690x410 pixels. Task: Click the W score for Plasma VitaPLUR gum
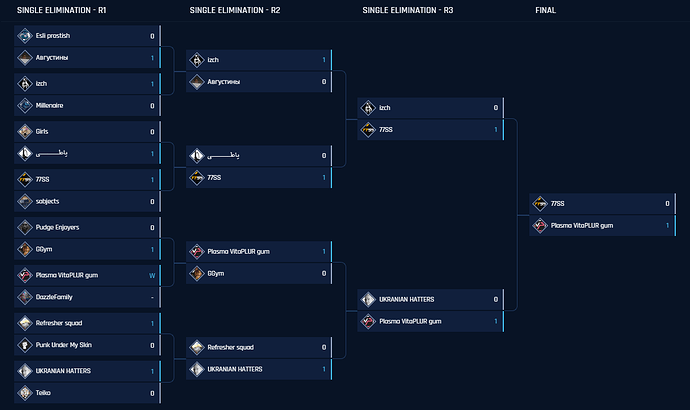(152, 276)
